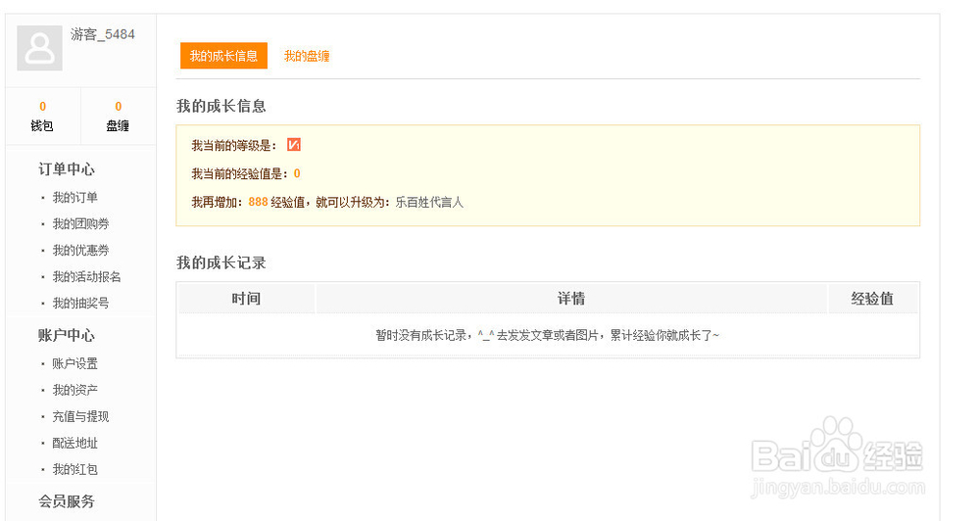Click 会员服务 section heading
Viewport: 980px width, 521px height.
click(x=67, y=501)
